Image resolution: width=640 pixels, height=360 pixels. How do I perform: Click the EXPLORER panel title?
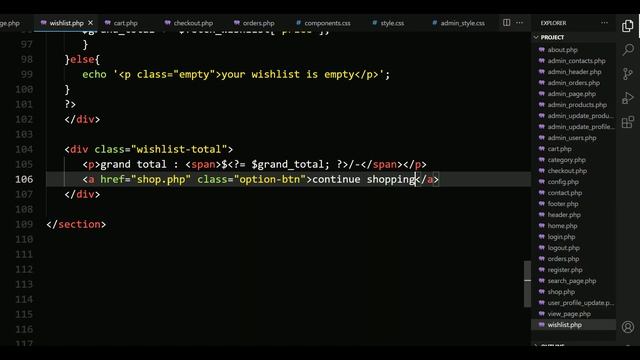[553, 23]
